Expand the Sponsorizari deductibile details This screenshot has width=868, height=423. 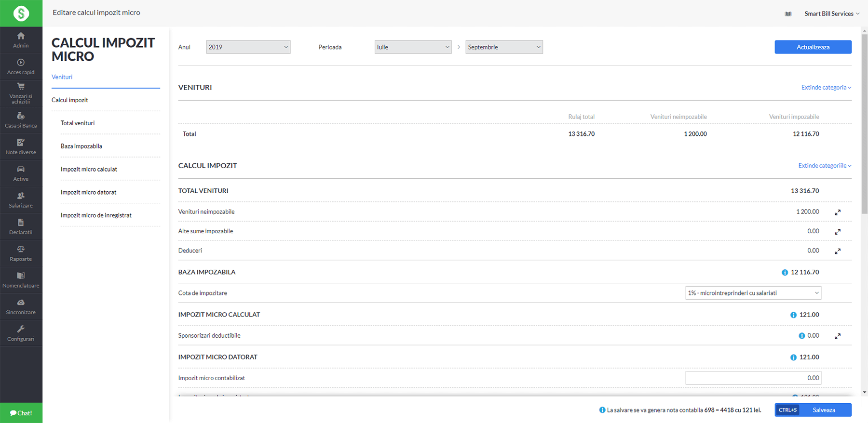point(838,336)
